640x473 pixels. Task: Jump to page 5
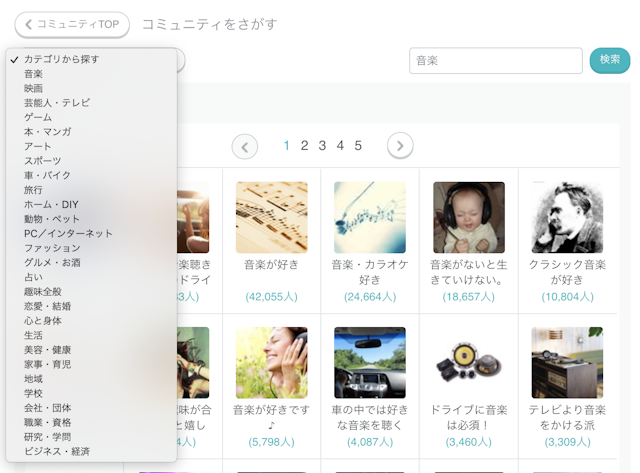pos(358,146)
